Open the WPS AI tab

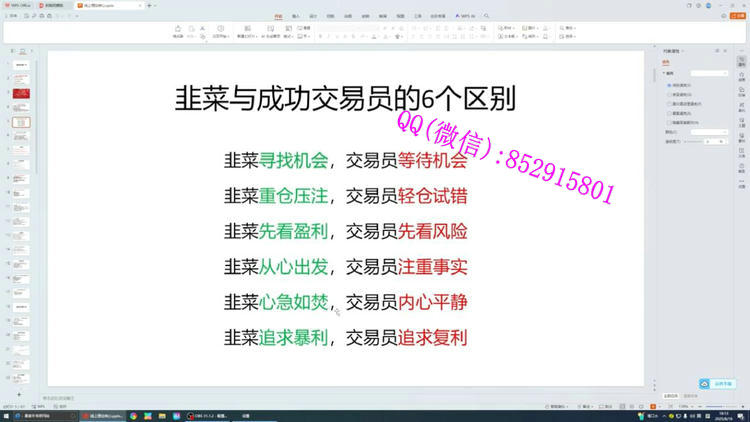tap(466, 16)
